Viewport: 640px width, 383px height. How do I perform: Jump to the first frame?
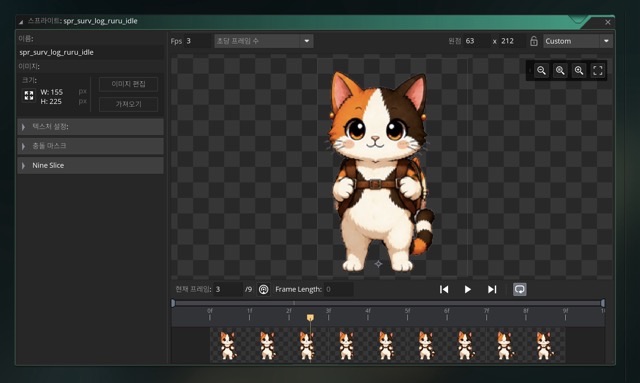444,289
